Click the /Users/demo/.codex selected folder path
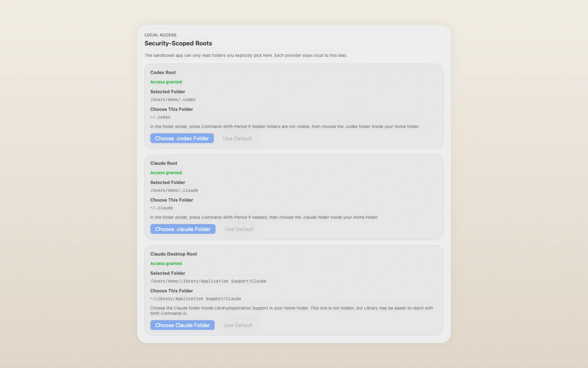 point(173,100)
